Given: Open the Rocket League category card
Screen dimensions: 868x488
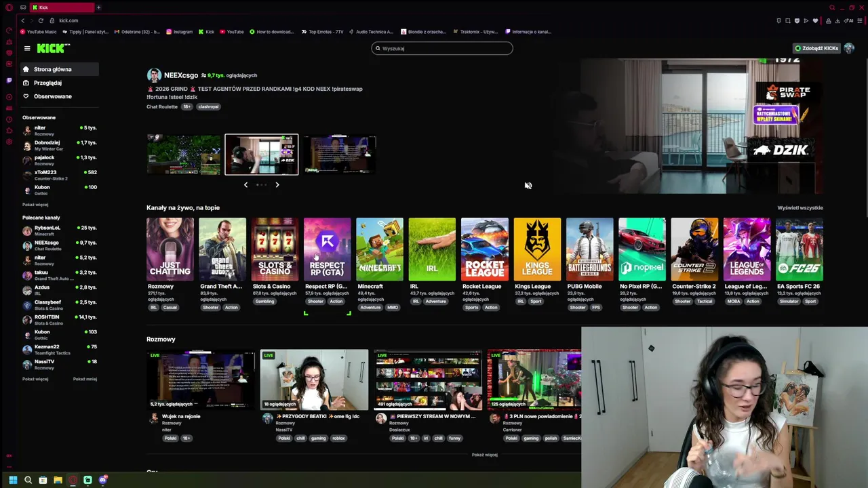Looking at the screenshot, I should [484, 249].
